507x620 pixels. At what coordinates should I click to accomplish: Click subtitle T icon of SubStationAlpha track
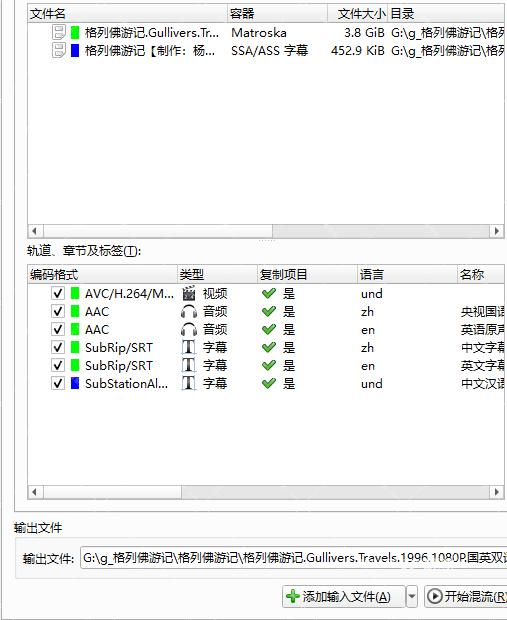coord(189,383)
